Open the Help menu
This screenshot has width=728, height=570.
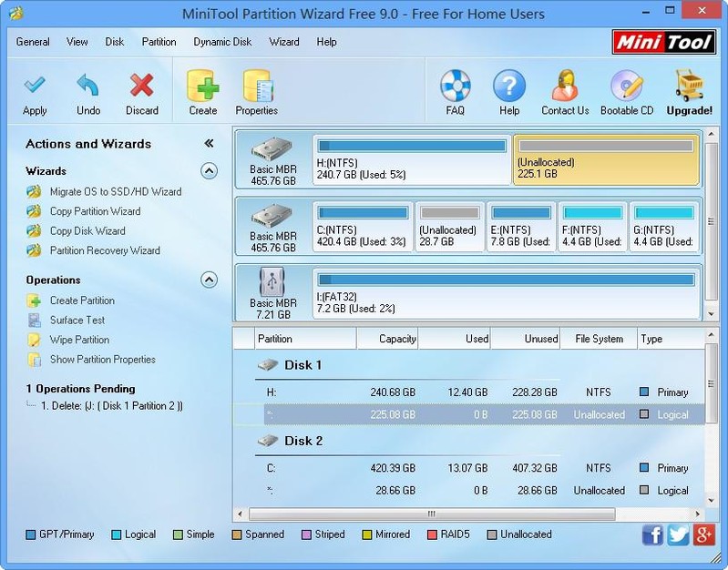(326, 42)
